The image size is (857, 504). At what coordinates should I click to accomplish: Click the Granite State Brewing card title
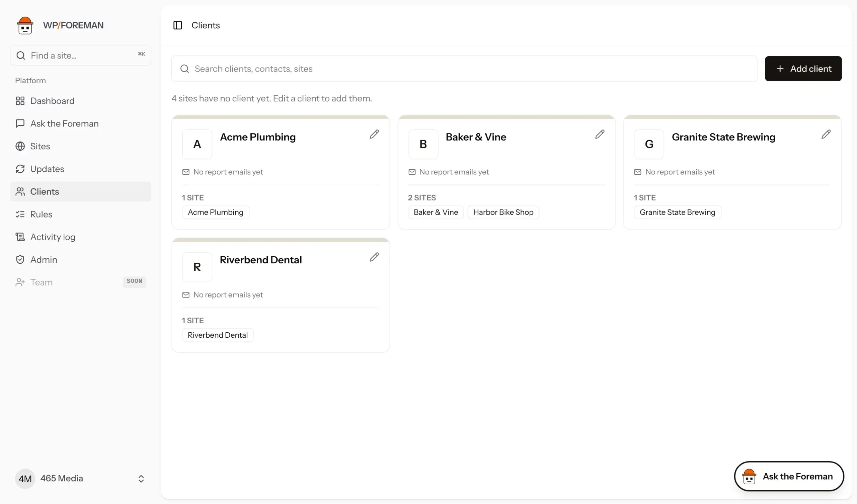(x=723, y=137)
